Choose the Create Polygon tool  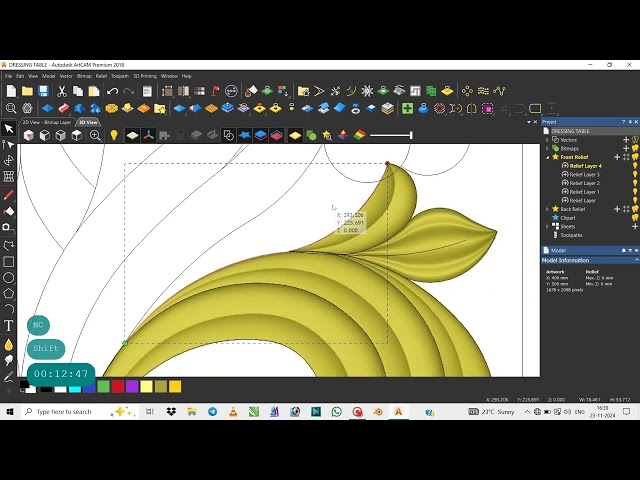[9, 293]
